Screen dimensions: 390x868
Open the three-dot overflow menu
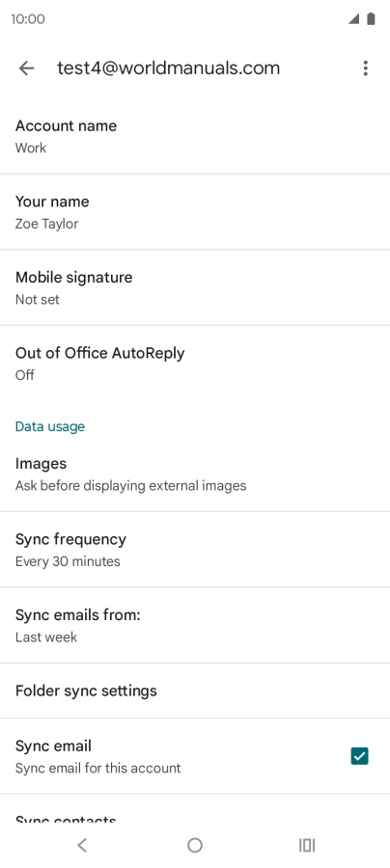tap(365, 68)
